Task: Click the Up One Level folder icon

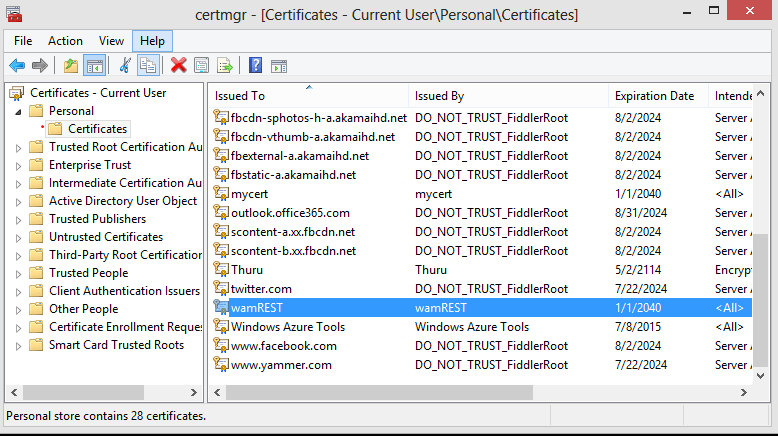Action: (70, 66)
